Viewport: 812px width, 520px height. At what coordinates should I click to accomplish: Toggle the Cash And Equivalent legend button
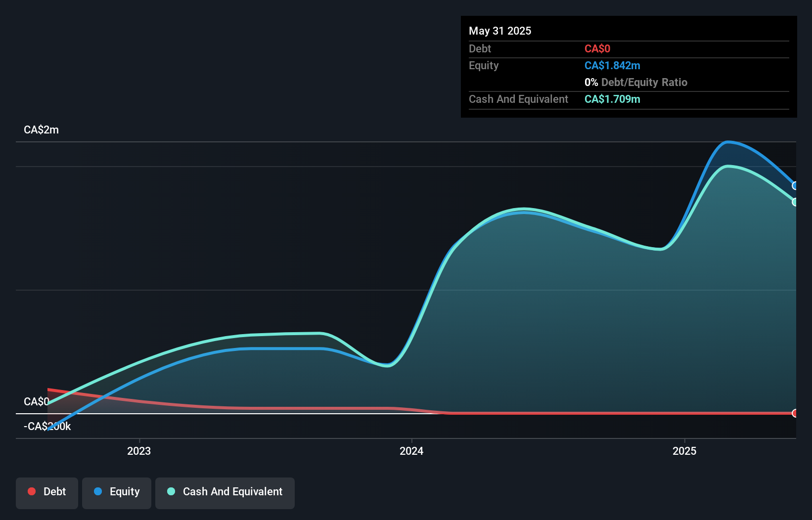coord(225,493)
